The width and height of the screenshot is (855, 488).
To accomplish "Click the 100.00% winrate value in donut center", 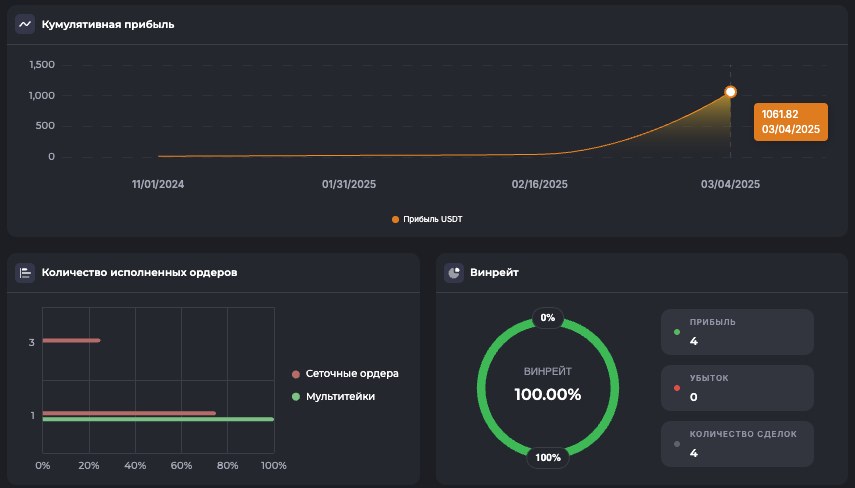I will tap(547, 394).
